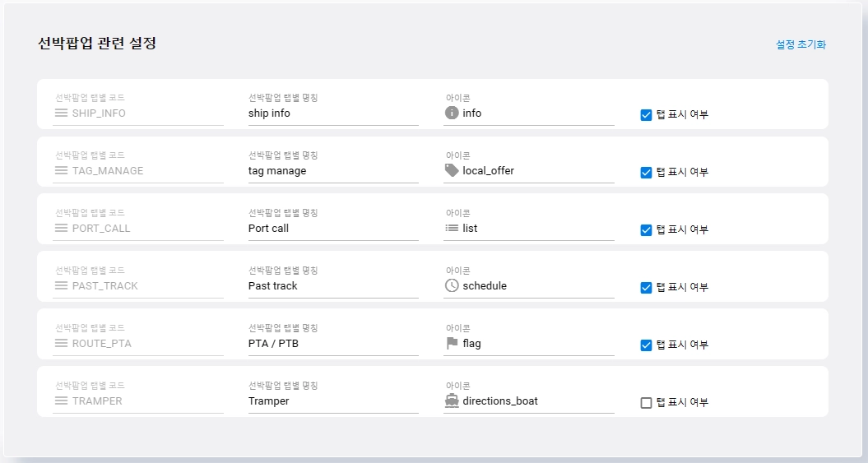Click the info circle icon in SHIP_INFO row
Screen dimensions: 868x463
(452, 113)
